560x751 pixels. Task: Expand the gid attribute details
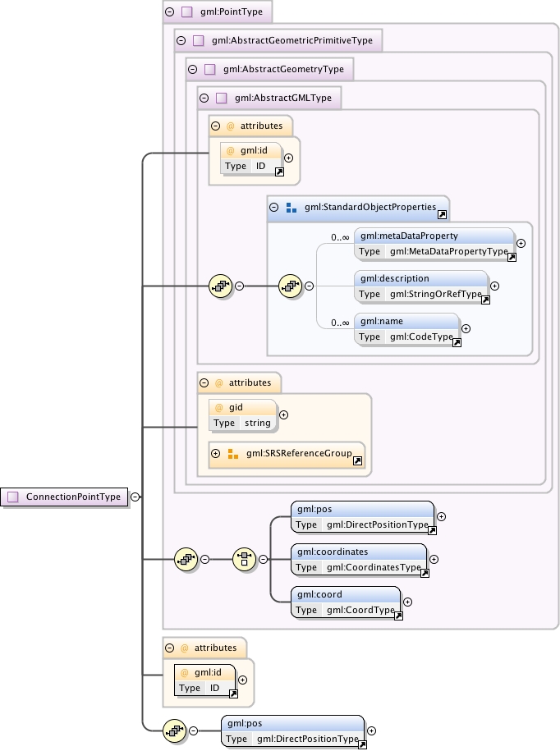click(283, 414)
